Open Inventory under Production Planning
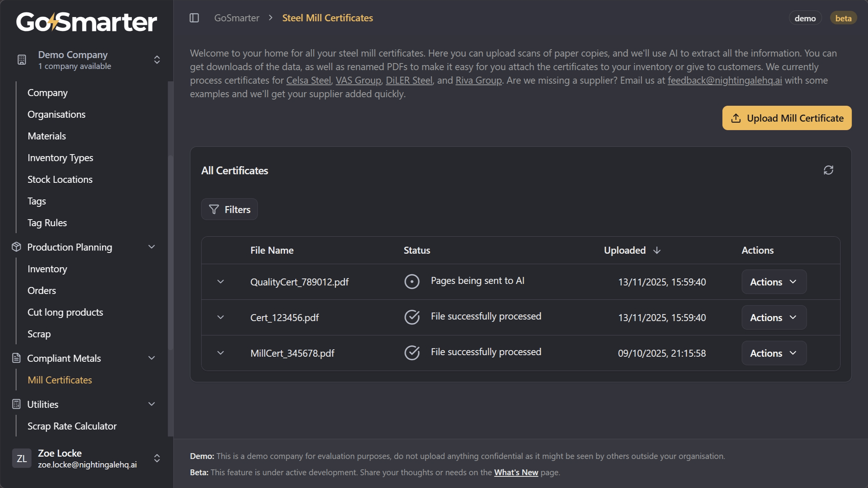Screen dimensions: 868x488 click(47, 269)
